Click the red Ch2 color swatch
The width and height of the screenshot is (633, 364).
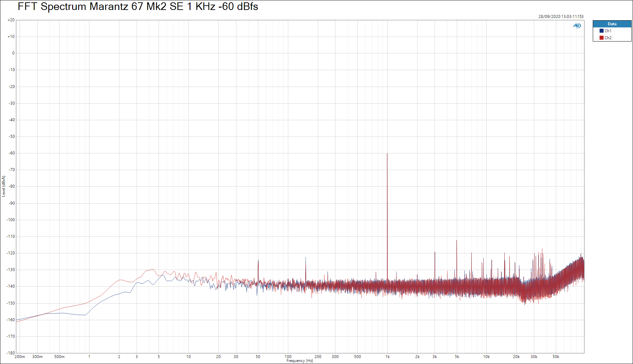[601, 38]
